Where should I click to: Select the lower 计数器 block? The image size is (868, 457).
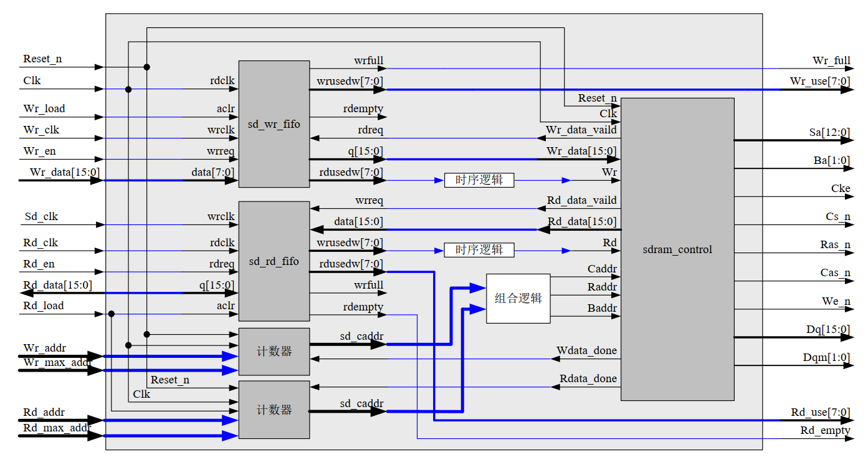(274, 410)
